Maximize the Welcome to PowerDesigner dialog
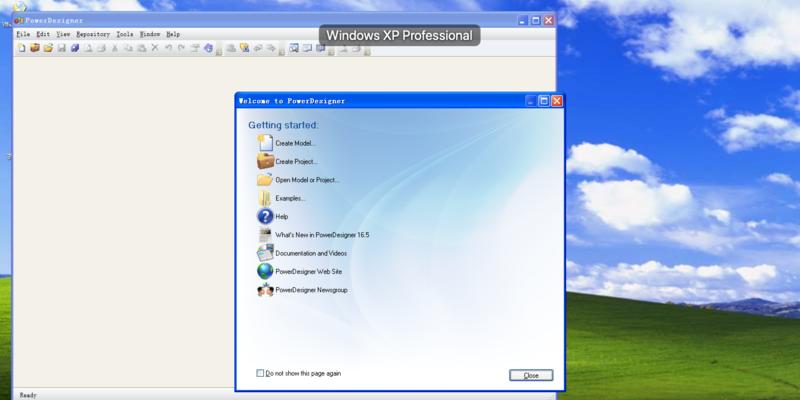The height and width of the screenshot is (400, 800). pyautogui.click(x=544, y=101)
